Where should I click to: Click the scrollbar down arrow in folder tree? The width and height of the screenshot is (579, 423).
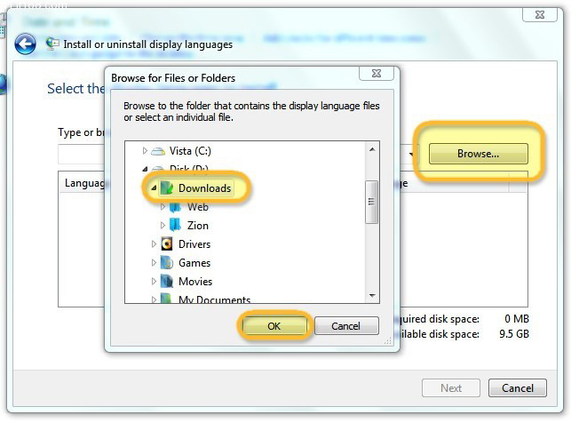pos(372,296)
